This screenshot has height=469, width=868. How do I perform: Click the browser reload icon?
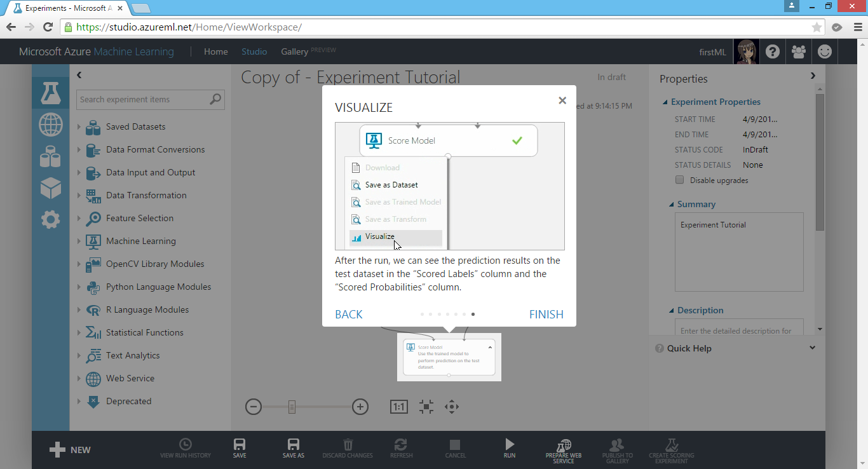[x=48, y=27]
